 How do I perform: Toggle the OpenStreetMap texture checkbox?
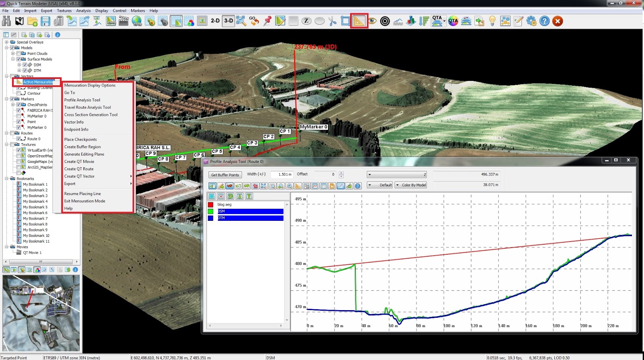(18, 156)
